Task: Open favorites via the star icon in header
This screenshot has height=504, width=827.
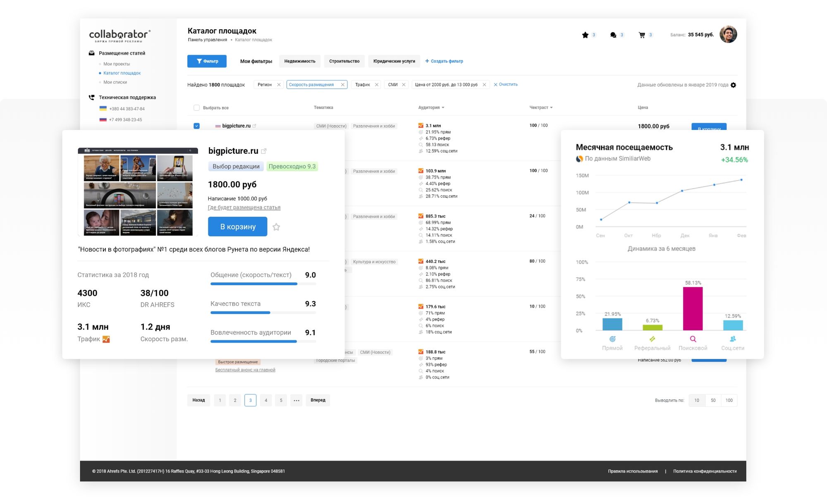Action: (585, 35)
